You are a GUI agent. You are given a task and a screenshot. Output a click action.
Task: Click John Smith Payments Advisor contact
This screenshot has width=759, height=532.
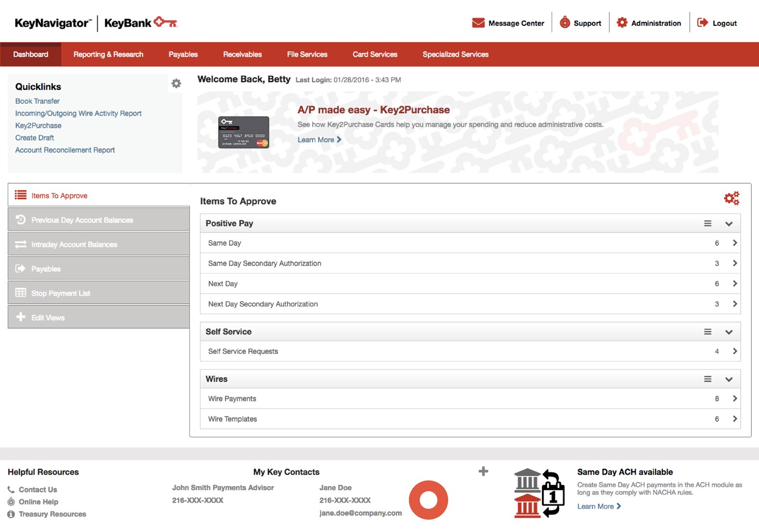(x=223, y=487)
